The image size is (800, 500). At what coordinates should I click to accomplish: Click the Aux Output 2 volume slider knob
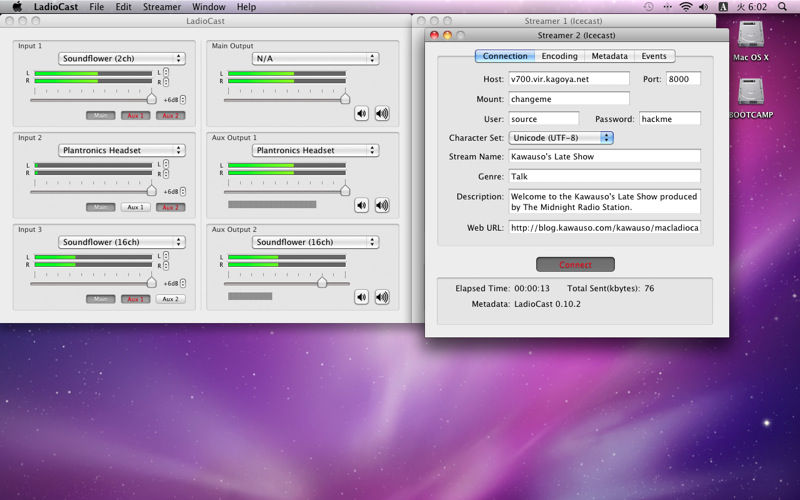(322, 283)
